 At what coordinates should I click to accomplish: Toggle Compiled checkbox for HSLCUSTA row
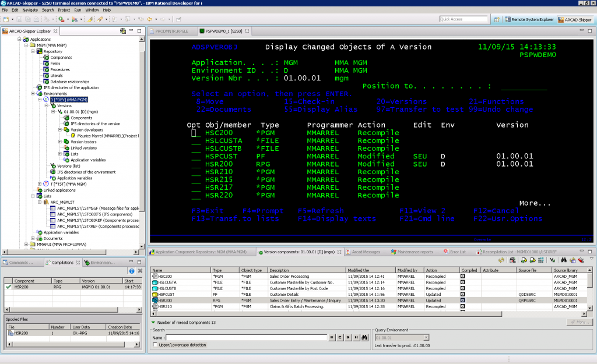[x=462, y=282]
